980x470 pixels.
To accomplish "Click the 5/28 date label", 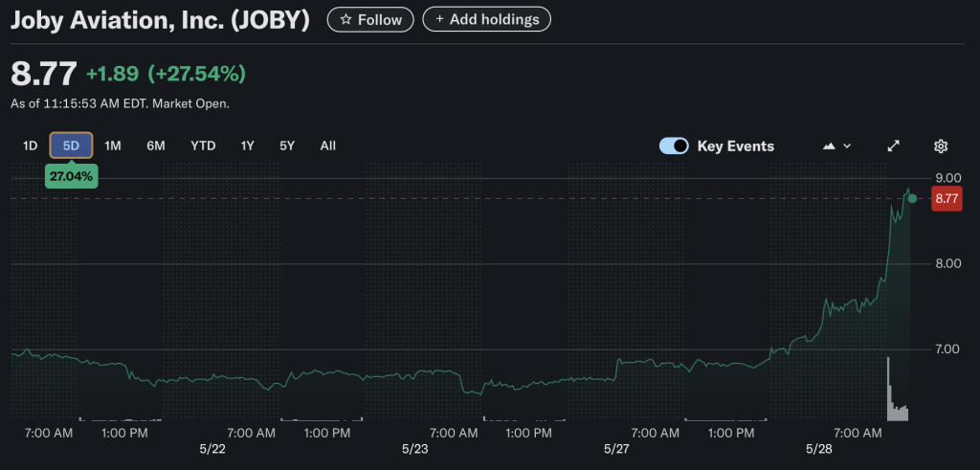I will click(x=819, y=449).
